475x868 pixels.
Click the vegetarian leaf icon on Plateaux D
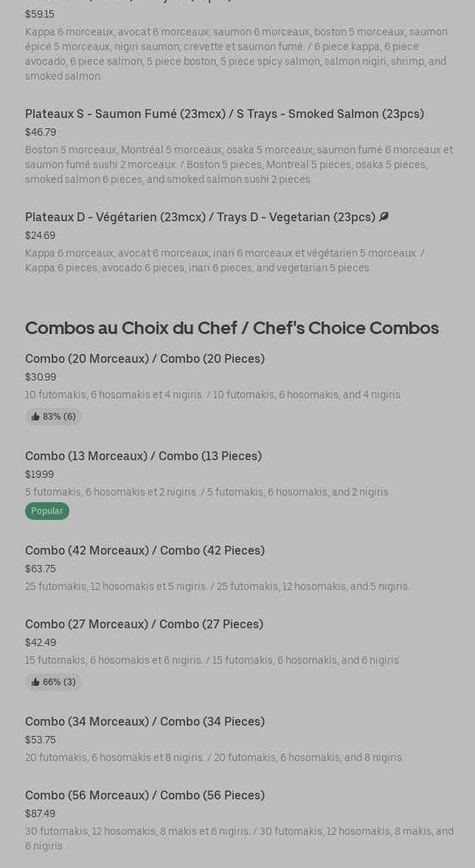point(384,217)
